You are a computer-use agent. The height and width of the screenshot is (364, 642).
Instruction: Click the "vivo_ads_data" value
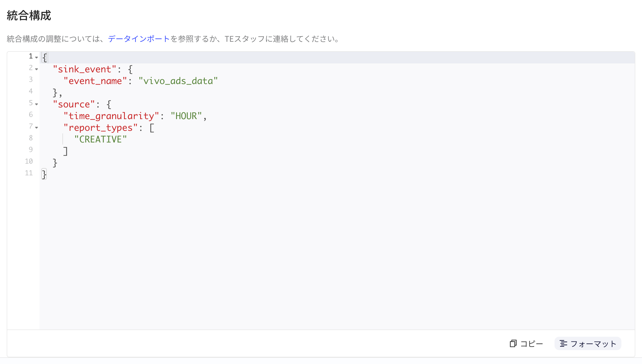pyautogui.click(x=178, y=81)
